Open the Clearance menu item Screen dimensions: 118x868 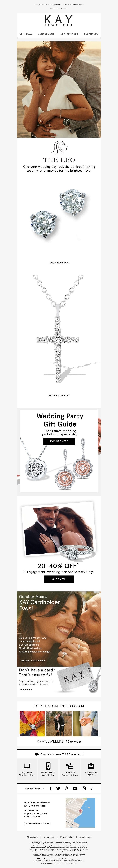click(x=91, y=34)
